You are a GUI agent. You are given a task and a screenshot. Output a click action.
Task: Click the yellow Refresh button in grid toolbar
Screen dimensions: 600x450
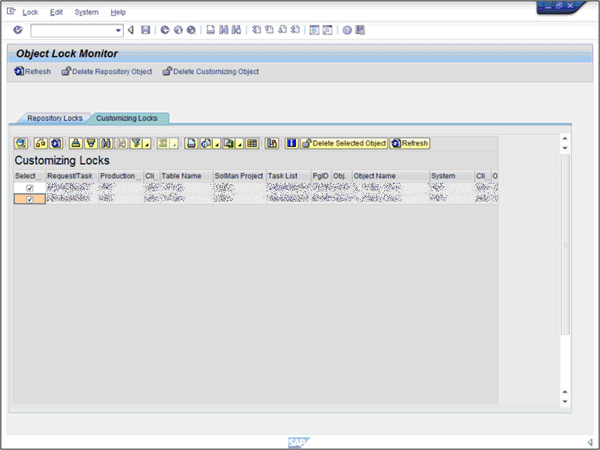[x=410, y=143]
